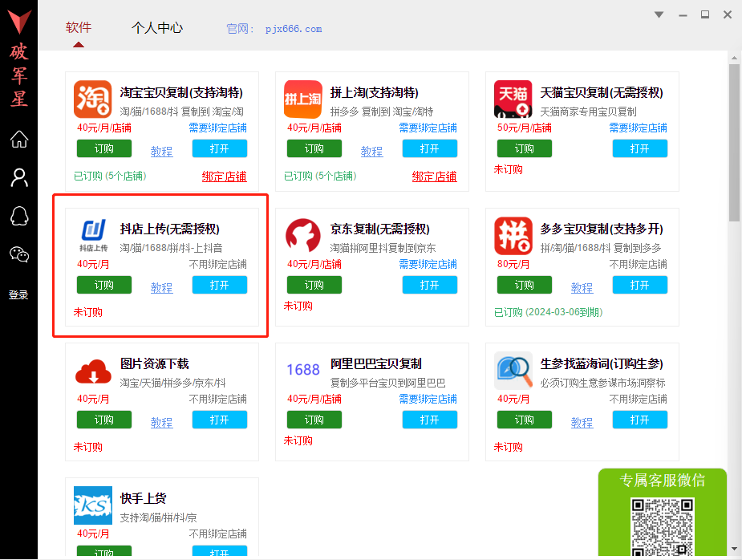
Task: Click 需要绑定店铺 link for 天猫宝贝复制
Action: click(x=638, y=128)
